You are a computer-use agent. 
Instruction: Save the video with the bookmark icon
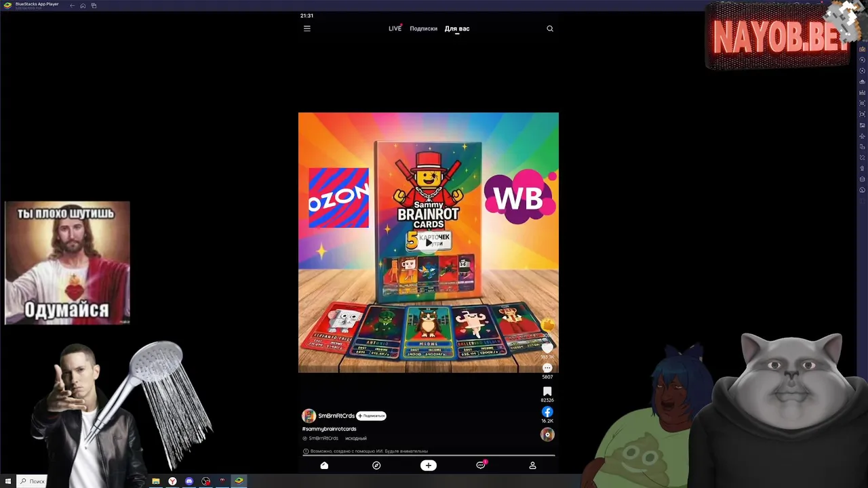[547, 391]
